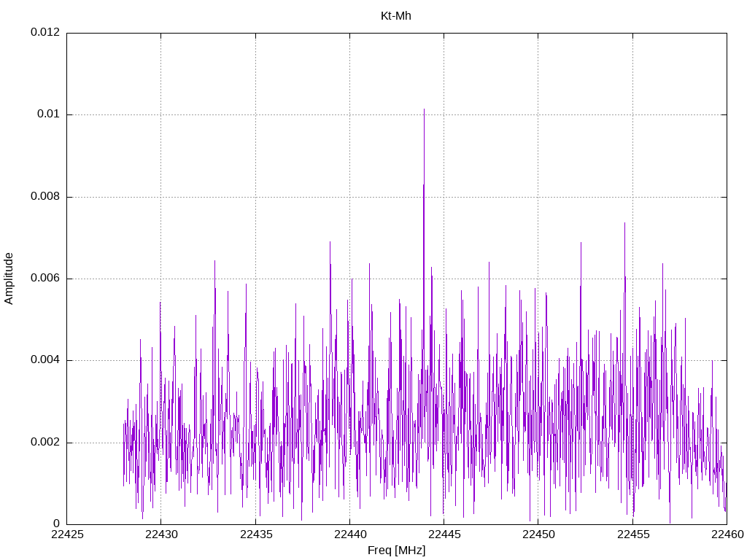The image size is (747, 560).
Task: Click the plot title Kt-Mh
Action: (x=396, y=16)
